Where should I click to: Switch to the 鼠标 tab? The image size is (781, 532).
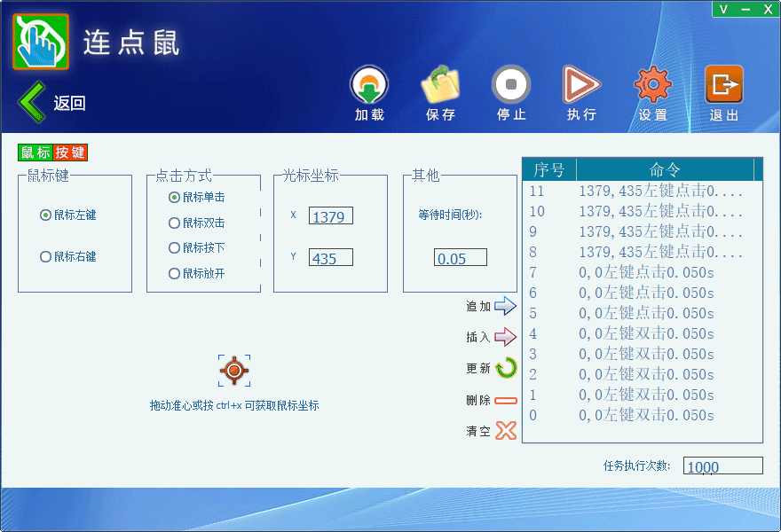point(35,153)
